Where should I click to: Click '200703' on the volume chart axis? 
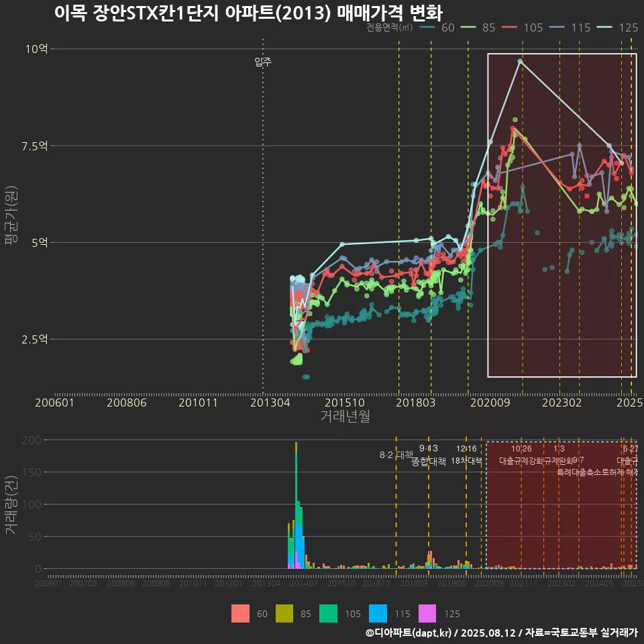point(83,584)
